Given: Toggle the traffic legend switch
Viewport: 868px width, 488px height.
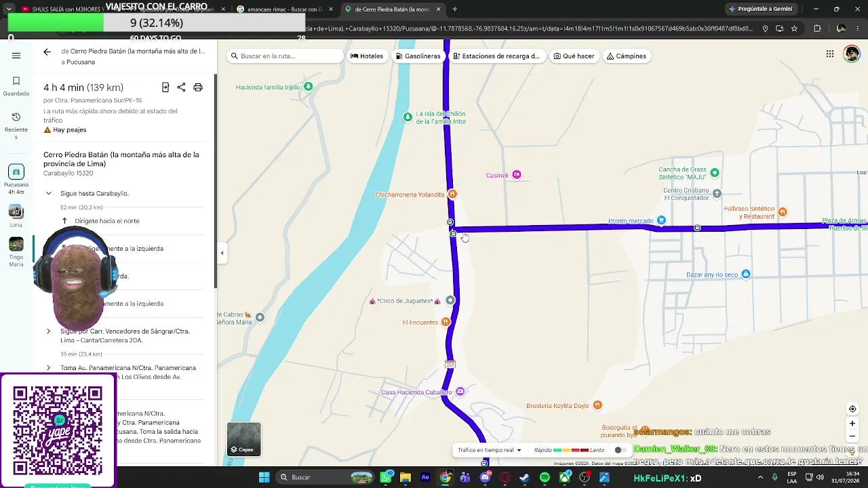Looking at the screenshot, I should (619, 450).
